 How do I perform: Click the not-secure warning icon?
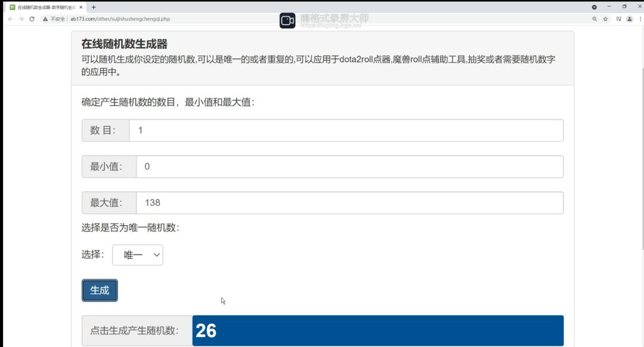pos(45,19)
